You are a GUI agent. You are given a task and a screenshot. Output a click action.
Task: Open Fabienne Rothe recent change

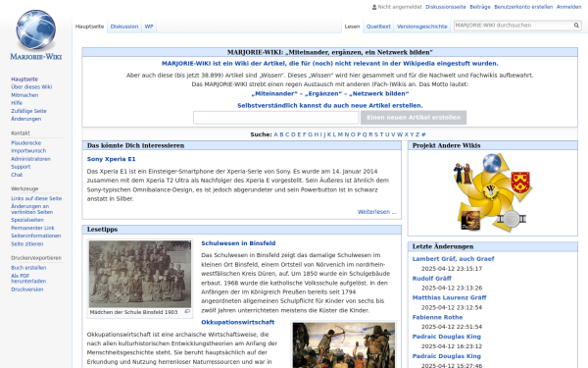point(437,317)
